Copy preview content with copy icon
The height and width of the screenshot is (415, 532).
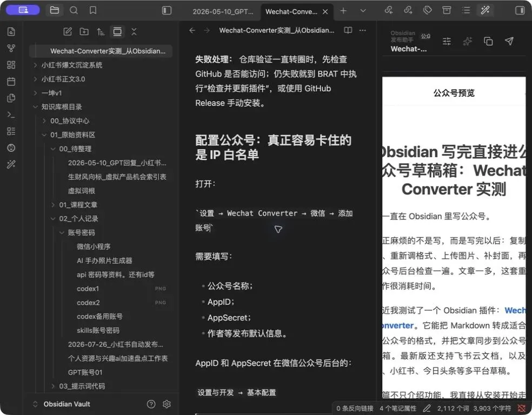point(488,42)
